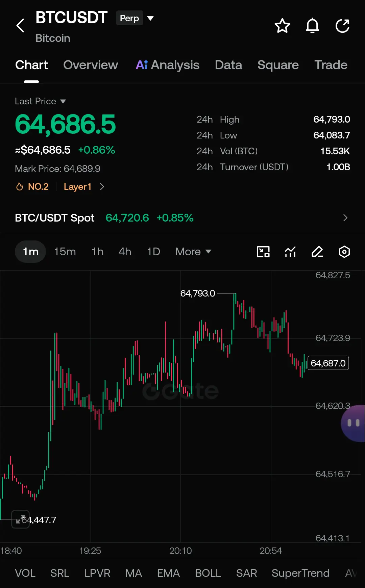Screen dimensions: 365x588
Task: Tap the 64,447.7 low marker label
Action: coord(39,520)
